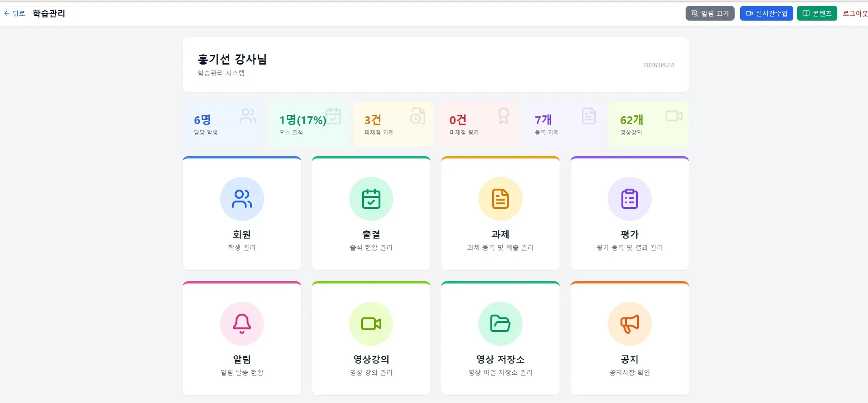Viewport: 868px width, 403px height.
Task: Click the 영상 저장소 folder icon
Action: coord(500,324)
